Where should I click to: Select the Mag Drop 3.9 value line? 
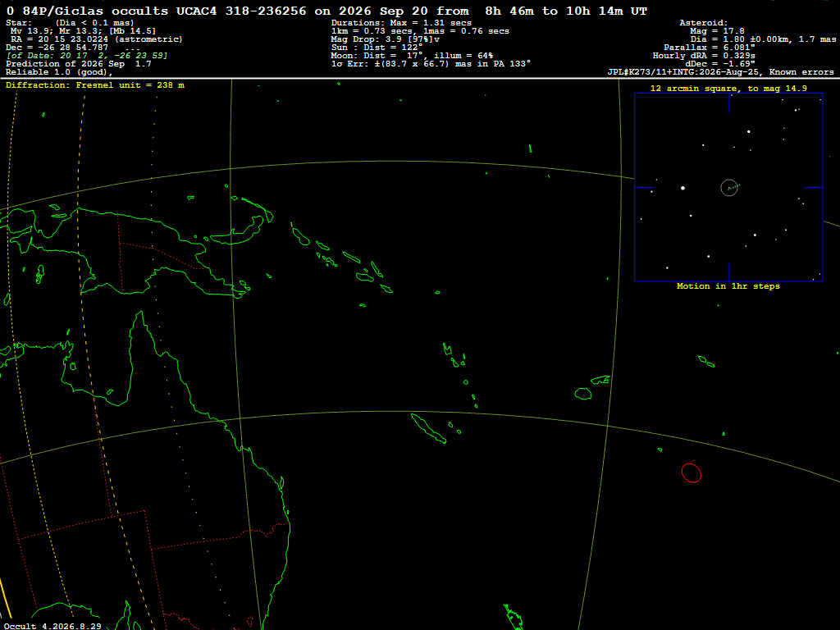click(x=386, y=39)
